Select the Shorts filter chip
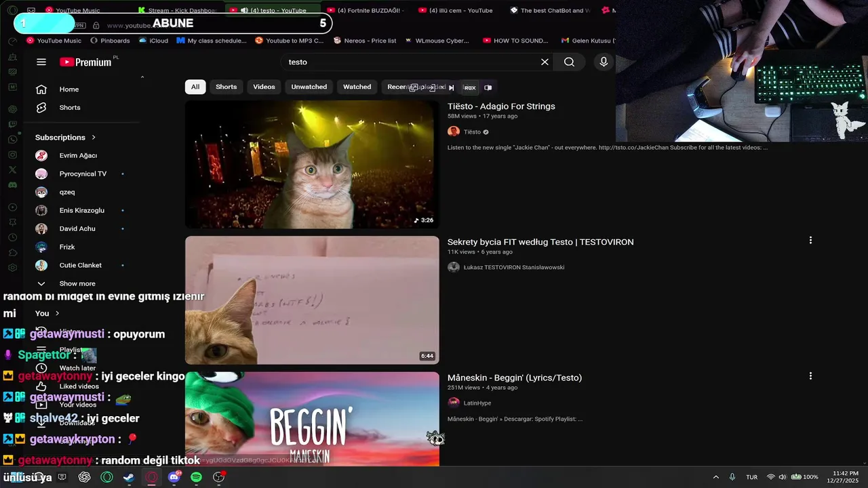Image resolution: width=868 pixels, height=488 pixels. 226,87
